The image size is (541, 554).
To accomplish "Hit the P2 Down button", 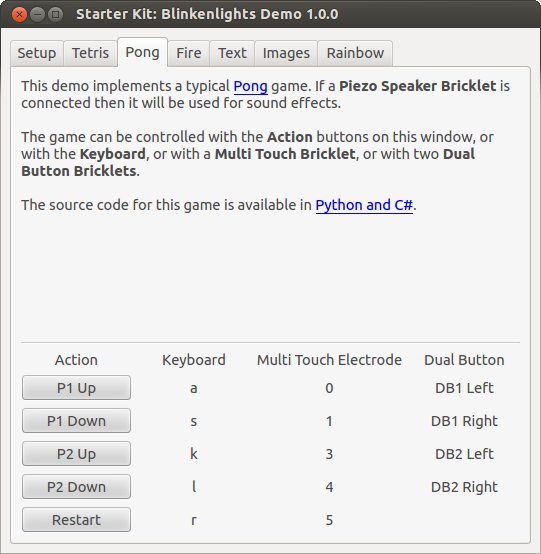I will 76,487.
